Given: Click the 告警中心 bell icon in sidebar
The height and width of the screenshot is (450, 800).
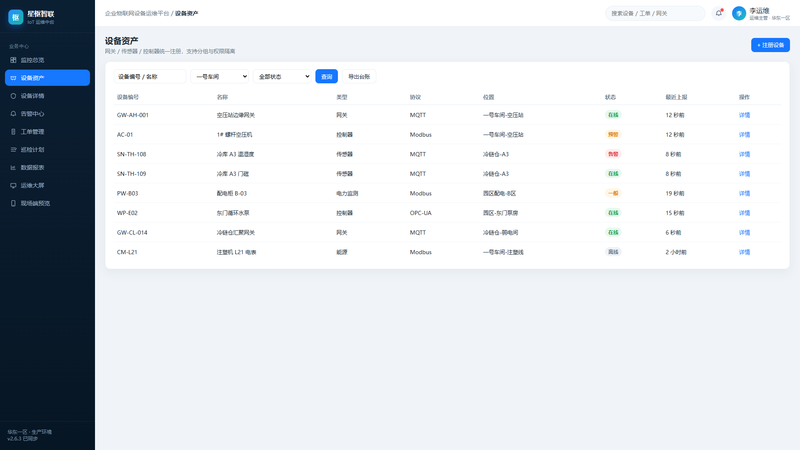Looking at the screenshot, I should [13, 113].
